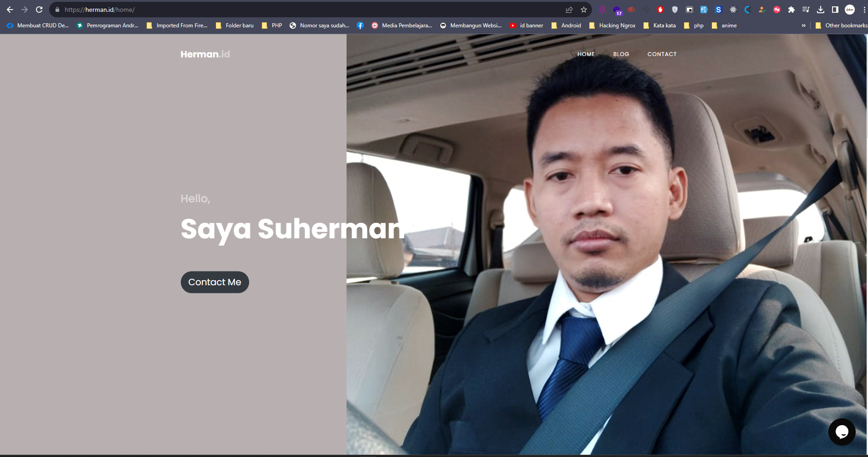This screenshot has height=457, width=868.
Task: Open the browser Downloads icon
Action: point(820,9)
